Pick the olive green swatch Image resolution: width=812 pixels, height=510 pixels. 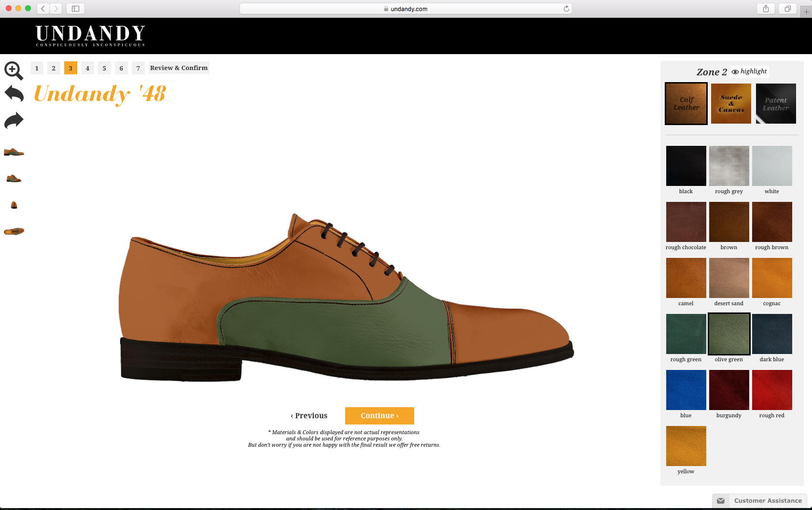(729, 334)
